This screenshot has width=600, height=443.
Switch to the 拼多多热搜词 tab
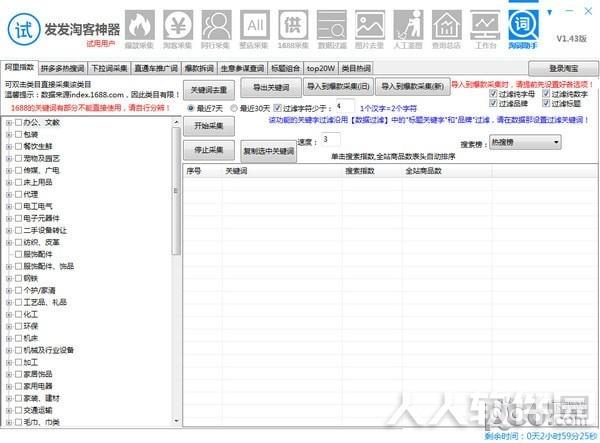(x=63, y=68)
